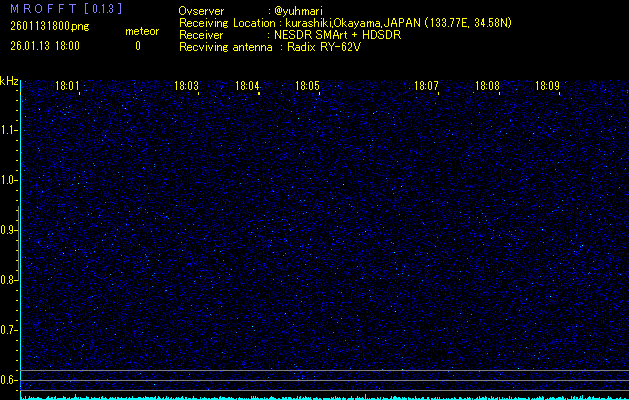Click the 0.9 kHz frequency tick label
This screenshot has width=629, height=400.
(8, 230)
